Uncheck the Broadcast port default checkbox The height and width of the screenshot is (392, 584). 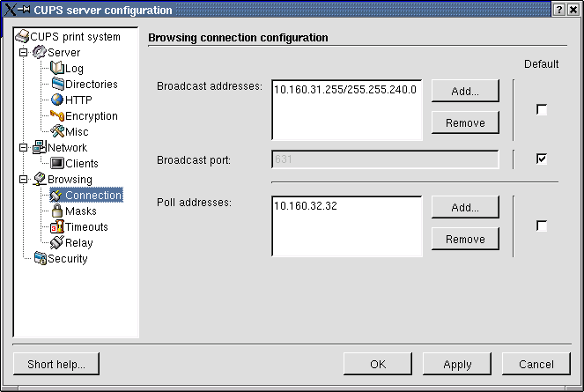[x=542, y=159]
